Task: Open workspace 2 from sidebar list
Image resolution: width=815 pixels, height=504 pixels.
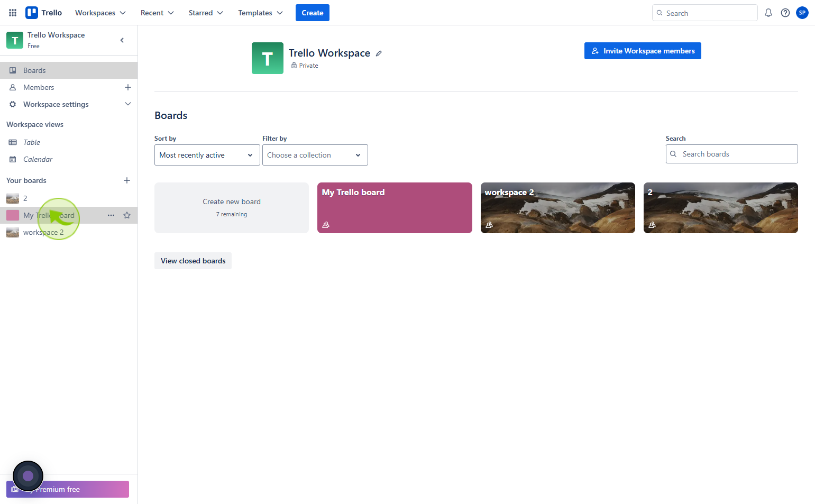Action: click(x=43, y=232)
